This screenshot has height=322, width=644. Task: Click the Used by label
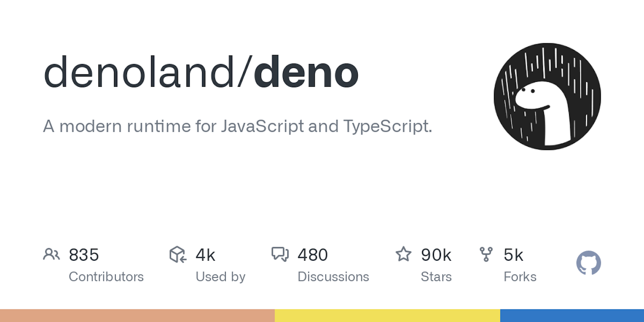point(220,277)
